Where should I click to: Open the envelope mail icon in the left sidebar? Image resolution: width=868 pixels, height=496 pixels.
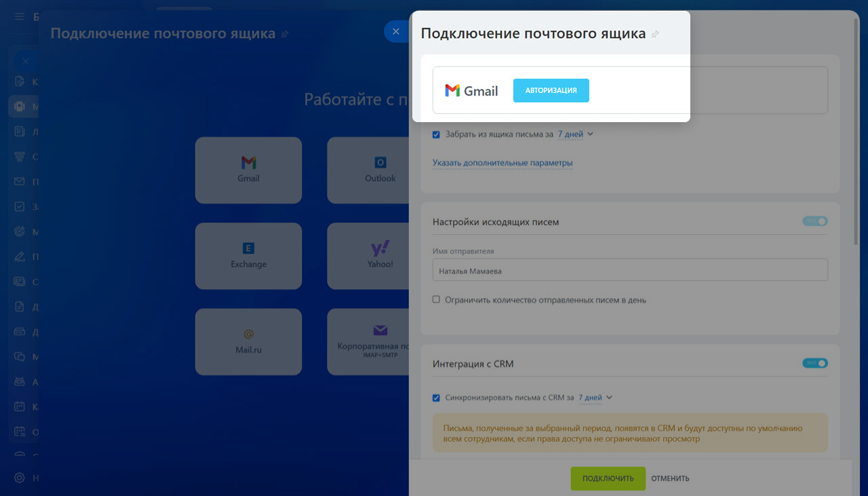[20, 181]
